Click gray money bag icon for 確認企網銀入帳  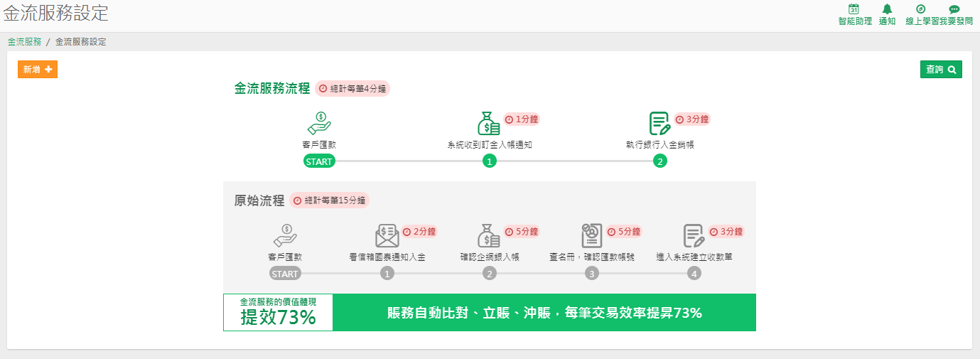(x=489, y=235)
